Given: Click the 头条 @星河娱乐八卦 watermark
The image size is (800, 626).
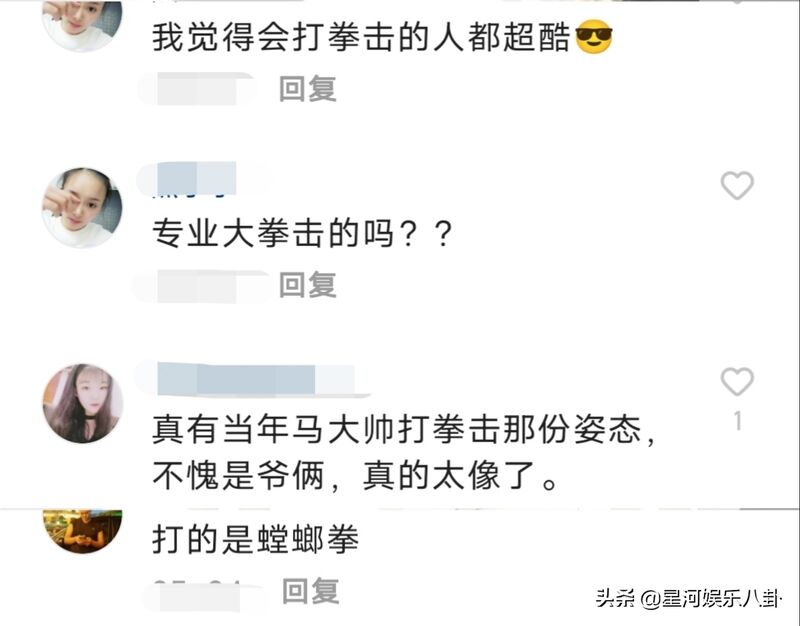Looking at the screenshot, I should click(688, 598).
